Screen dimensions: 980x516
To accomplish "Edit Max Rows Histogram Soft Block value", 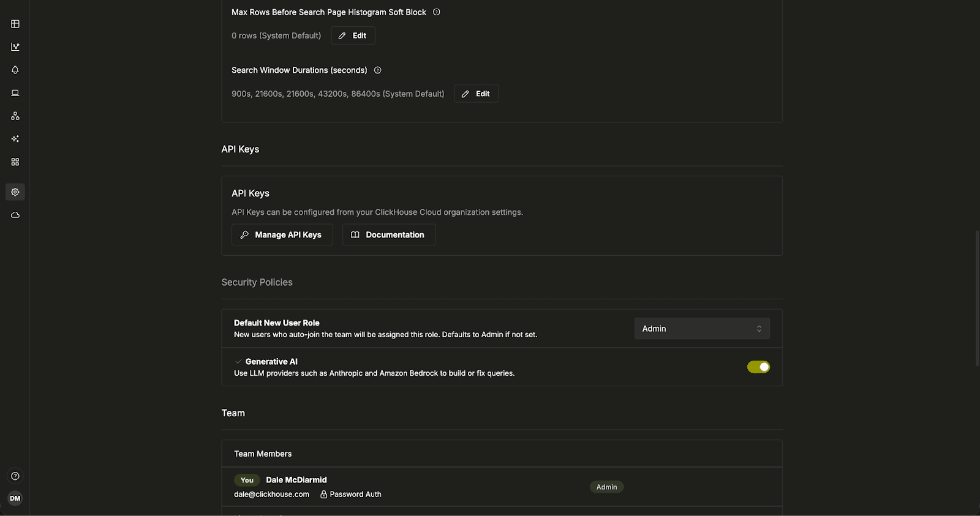I will point(353,36).
